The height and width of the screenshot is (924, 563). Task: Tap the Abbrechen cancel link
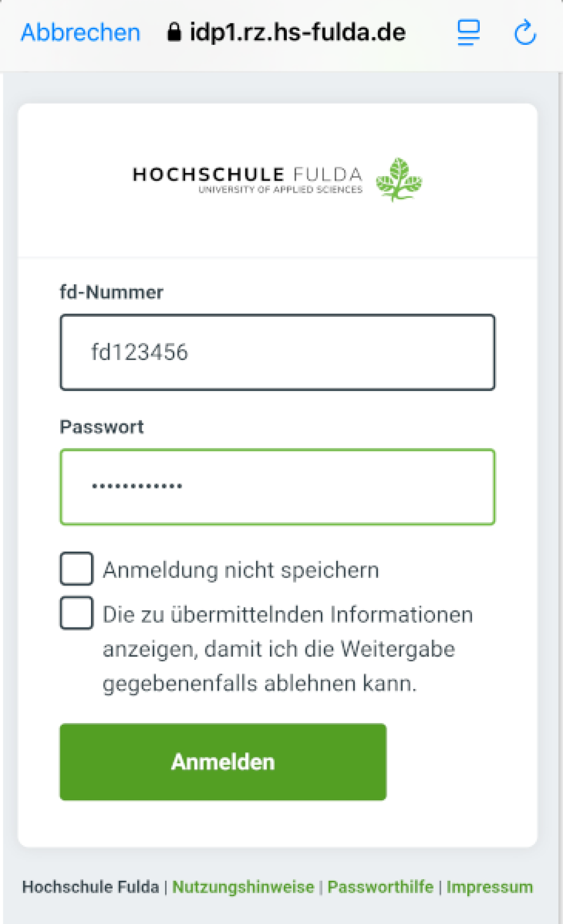point(80,33)
